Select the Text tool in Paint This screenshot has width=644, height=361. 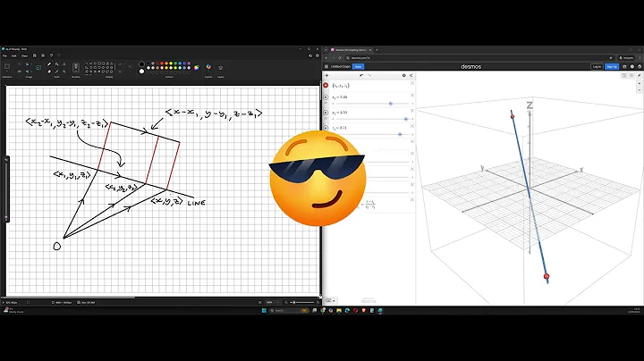64,64
